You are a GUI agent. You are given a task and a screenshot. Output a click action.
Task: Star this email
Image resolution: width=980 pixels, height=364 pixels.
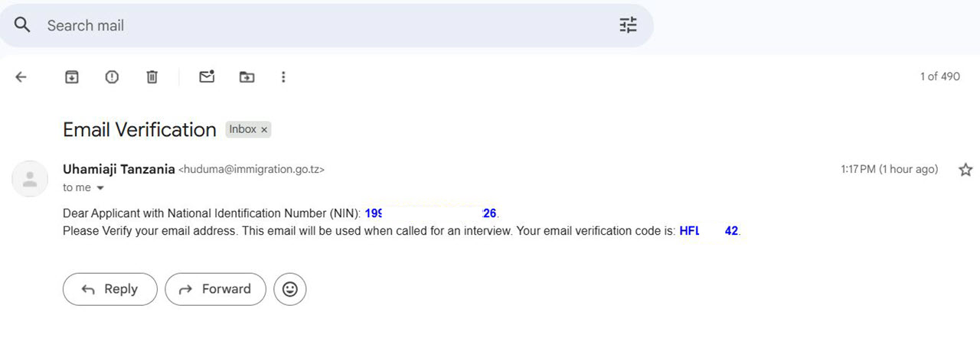pyautogui.click(x=965, y=170)
